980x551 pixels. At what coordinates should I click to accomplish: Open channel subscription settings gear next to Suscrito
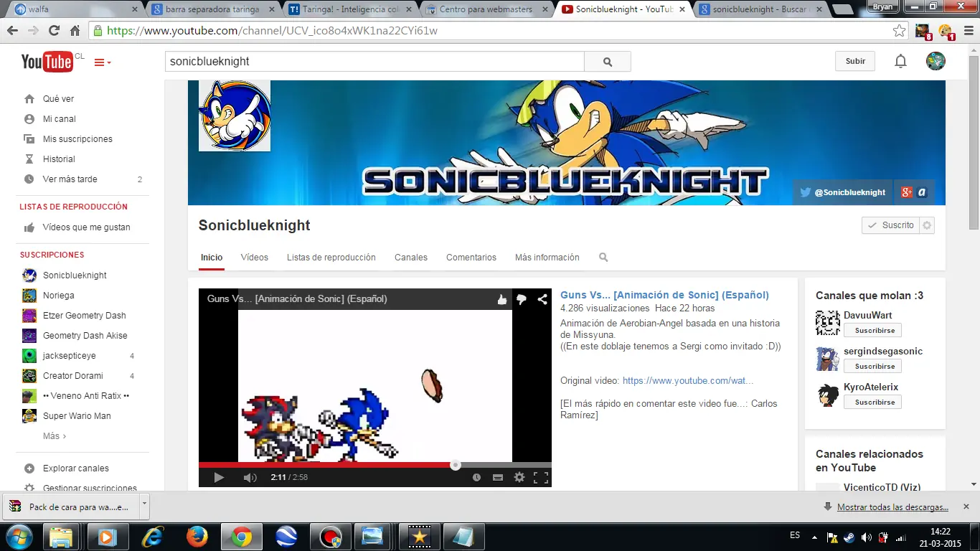coord(927,225)
